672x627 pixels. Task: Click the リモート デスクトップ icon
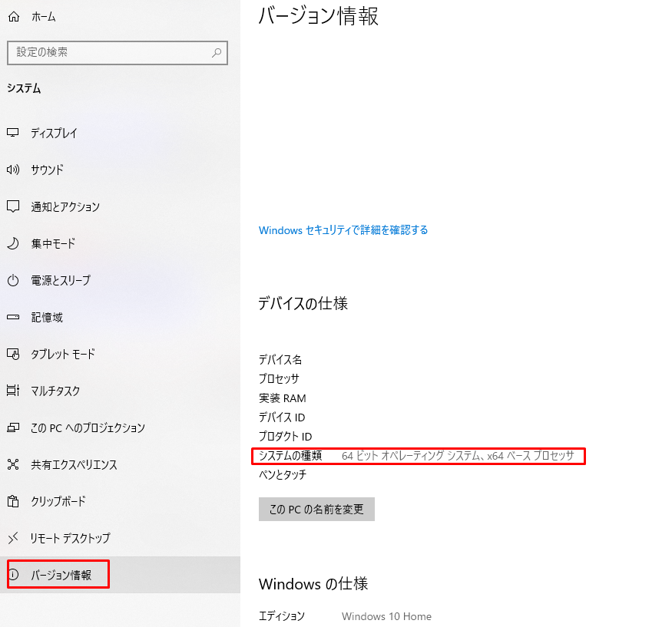tap(13, 538)
